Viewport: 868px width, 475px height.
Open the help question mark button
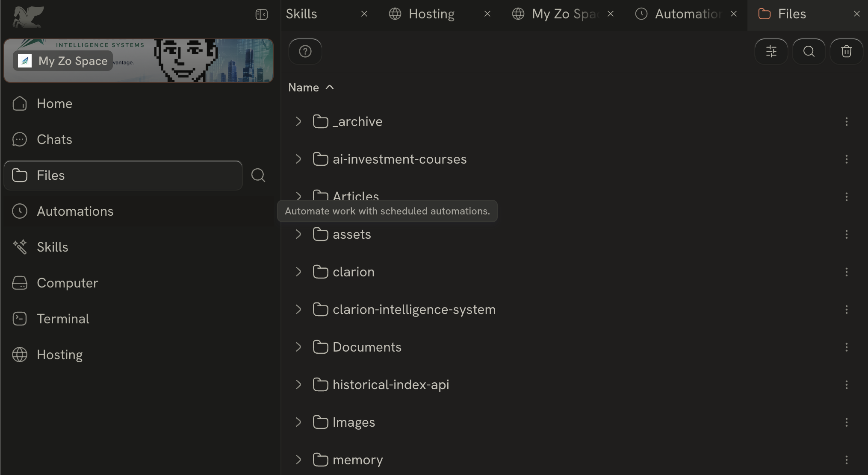click(305, 52)
